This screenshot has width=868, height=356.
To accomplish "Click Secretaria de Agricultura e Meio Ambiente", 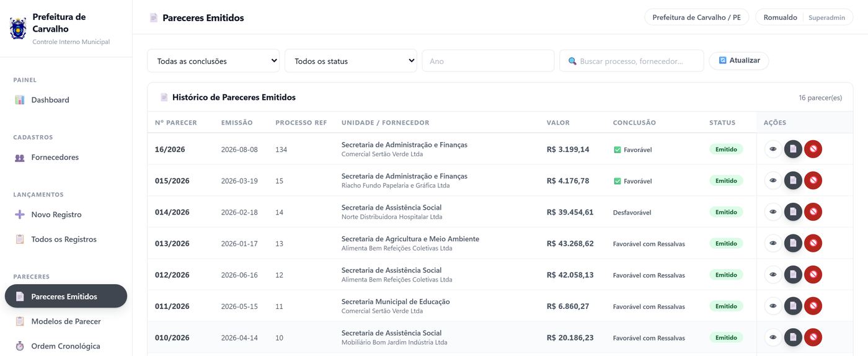I will point(410,239).
